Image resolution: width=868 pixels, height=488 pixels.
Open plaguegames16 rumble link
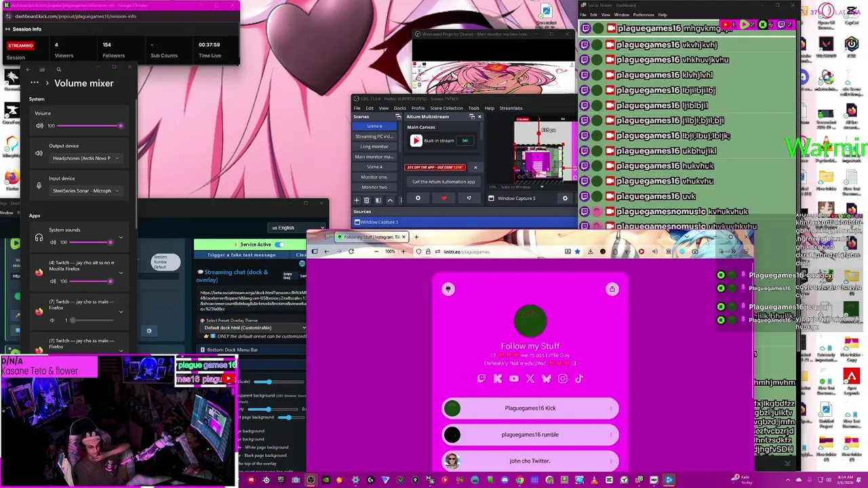pos(530,434)
